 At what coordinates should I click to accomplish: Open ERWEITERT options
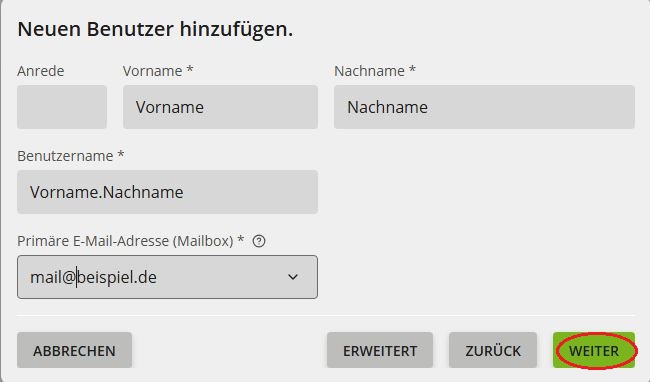pos(380,350)
